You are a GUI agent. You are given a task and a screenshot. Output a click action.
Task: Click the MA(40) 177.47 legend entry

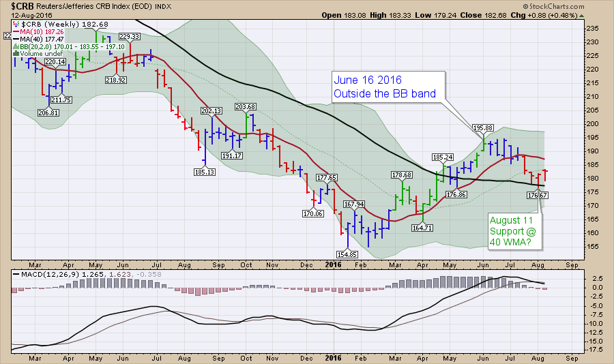point(38,39)
